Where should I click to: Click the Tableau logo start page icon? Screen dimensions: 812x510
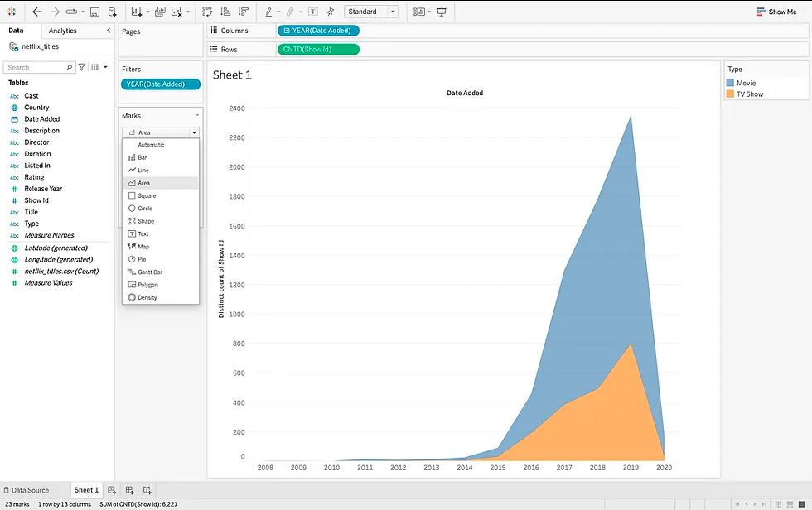[x=12, y=12]
